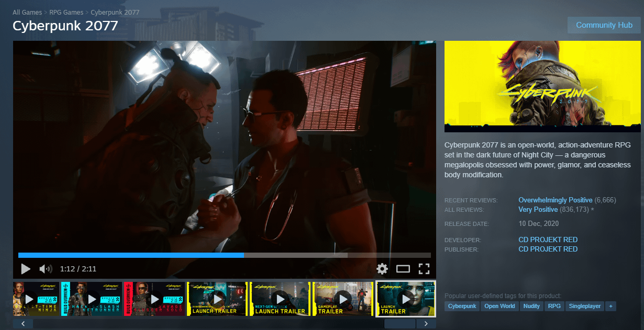Go to All Games breadcrumb

(27, 12)
